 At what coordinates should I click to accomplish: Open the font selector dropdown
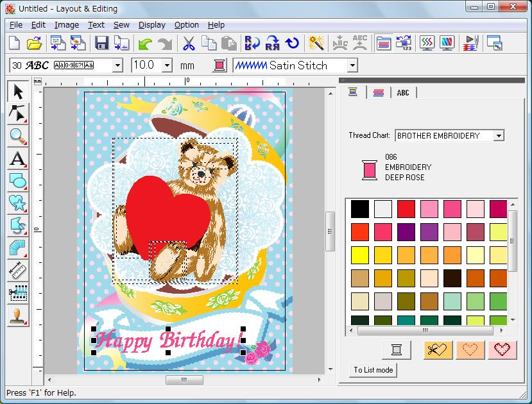(x=117, y=65)
